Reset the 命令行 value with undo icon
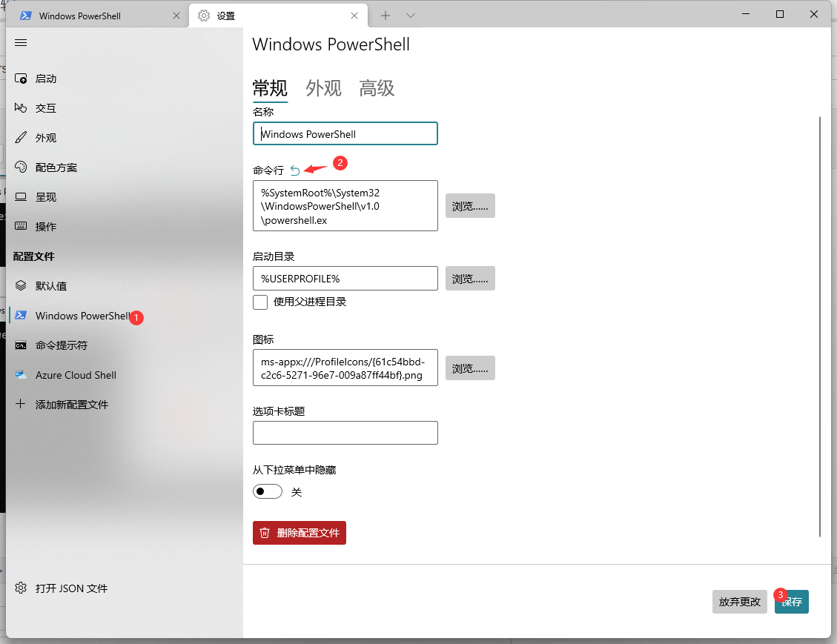 295,170
